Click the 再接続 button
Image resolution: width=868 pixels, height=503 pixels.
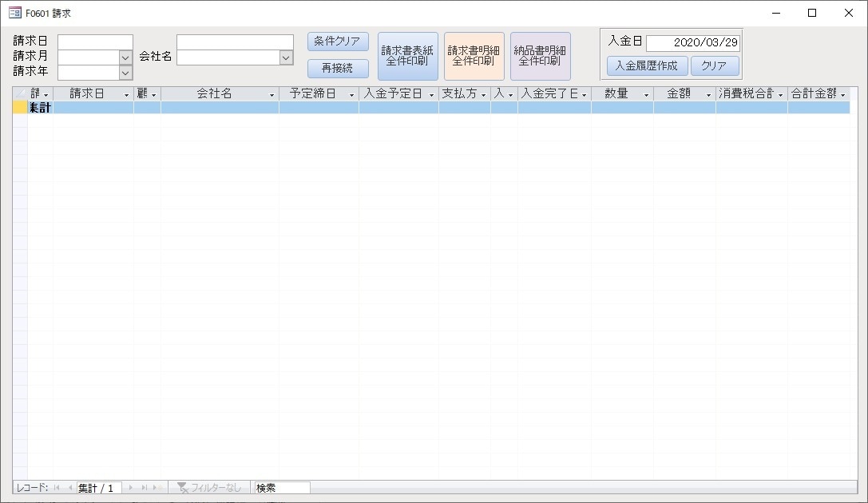pyautogui.click(x=338, y=68)
